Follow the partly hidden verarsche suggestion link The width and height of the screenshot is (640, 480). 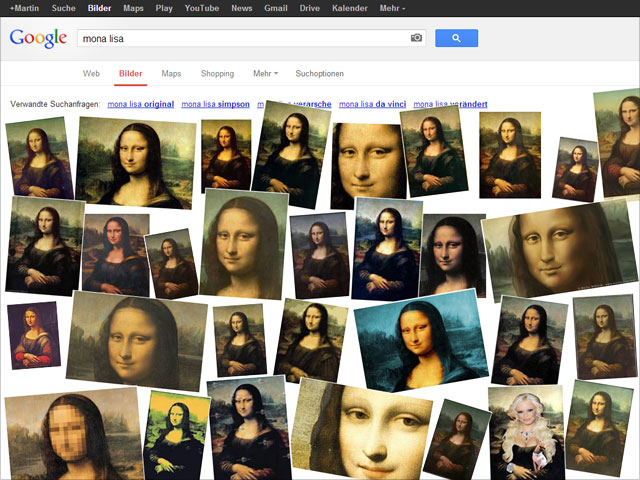312,104
